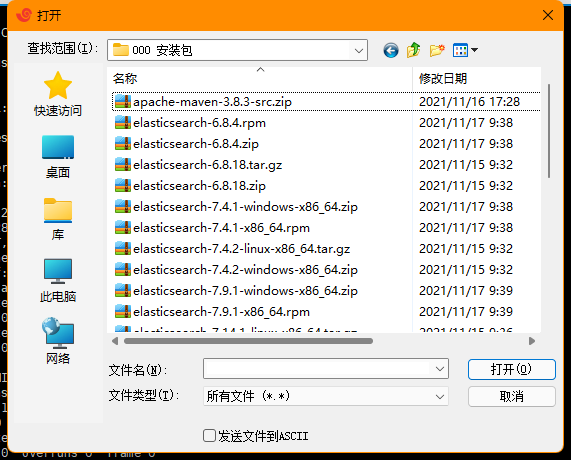The height and width of the screenshot is (460, 571).
Task: Select file name elasticsearch-6.8.18.zip
Action: click(x=199, y=186)
